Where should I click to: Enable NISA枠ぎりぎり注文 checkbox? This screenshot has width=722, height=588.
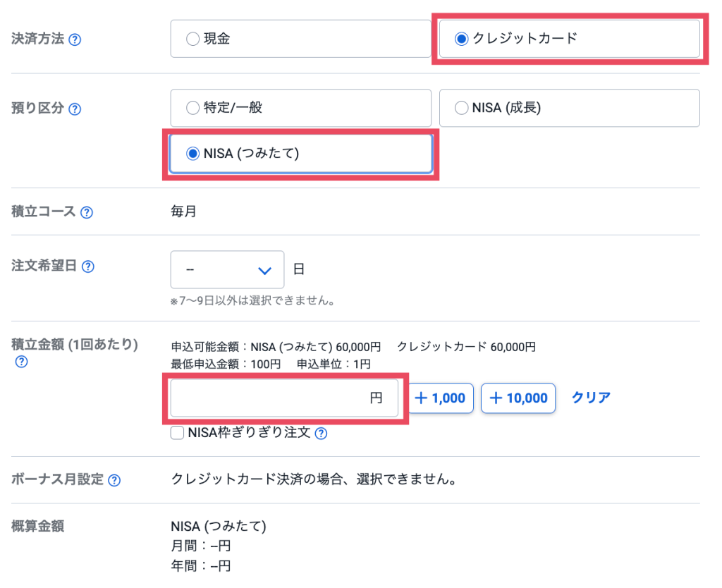[178, 433]
